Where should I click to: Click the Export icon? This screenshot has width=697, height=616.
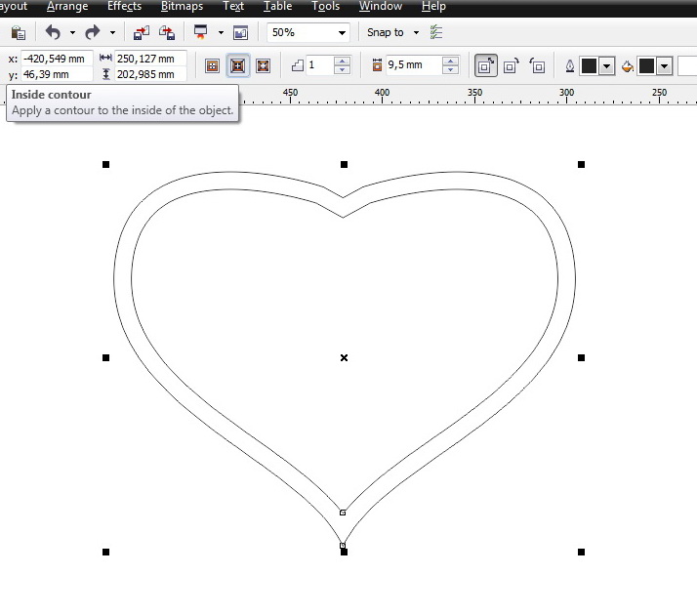click(x=167, y=32)
